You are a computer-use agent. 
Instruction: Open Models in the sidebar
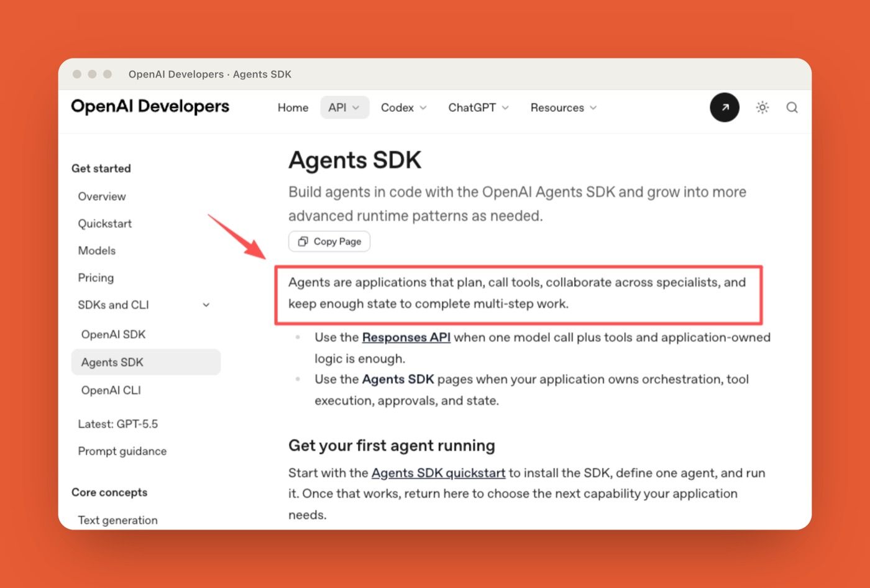point(97,250)
